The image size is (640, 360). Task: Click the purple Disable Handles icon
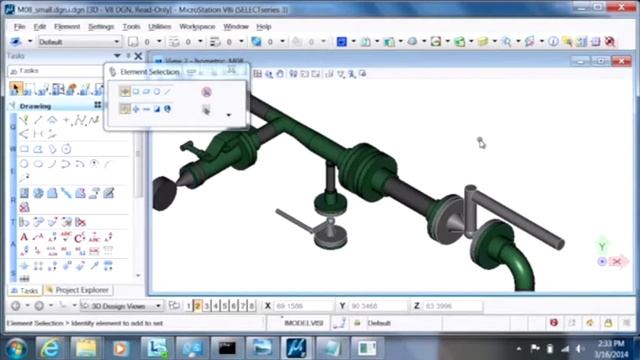tap(207, 92)
